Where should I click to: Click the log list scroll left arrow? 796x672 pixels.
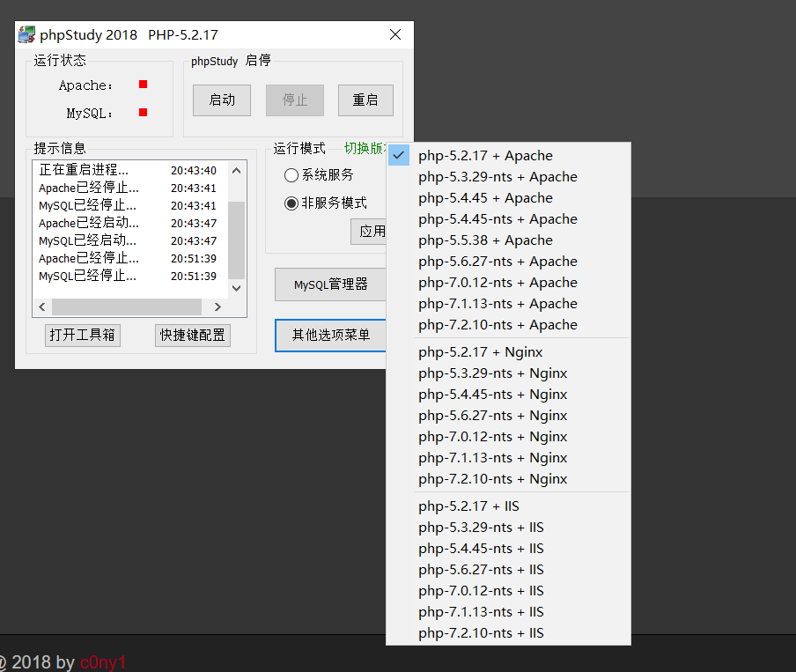pyautogui.click(x=42, y=306)
